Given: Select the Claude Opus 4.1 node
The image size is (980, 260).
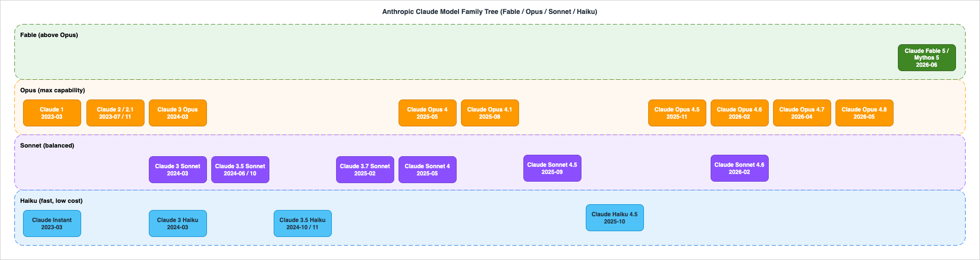Looking at the screenshot, I should 490,113.
